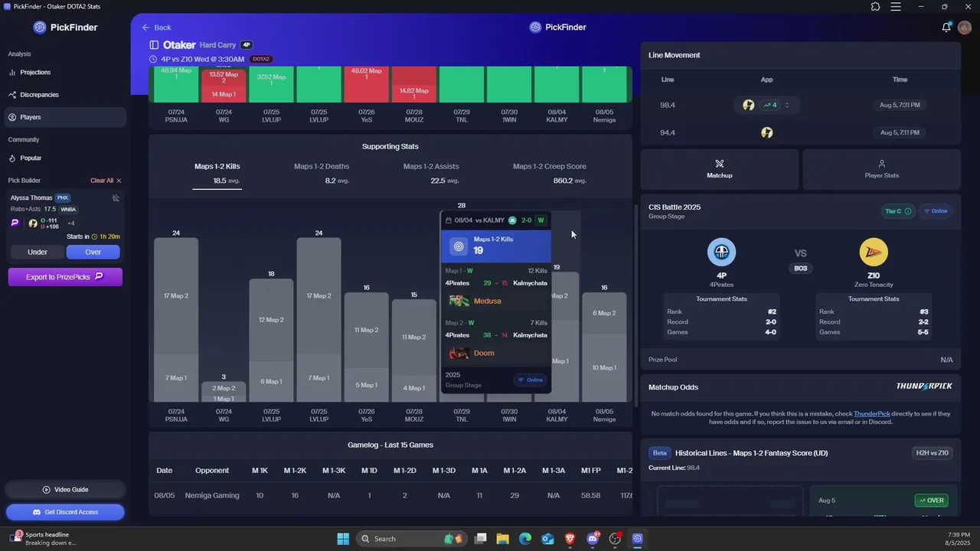
Task: Click the Online badge in CIS Battle card
Action: tap(936, 211)
